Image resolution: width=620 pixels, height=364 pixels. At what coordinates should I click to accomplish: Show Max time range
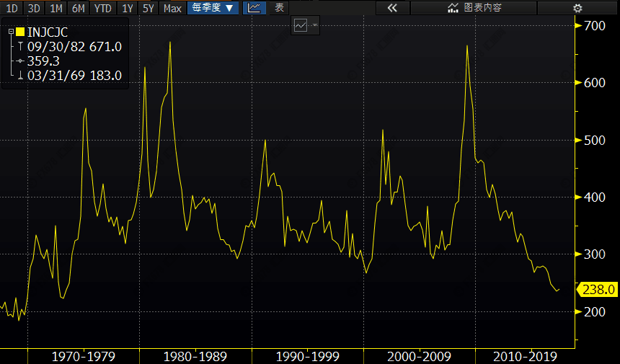point(172,8)
